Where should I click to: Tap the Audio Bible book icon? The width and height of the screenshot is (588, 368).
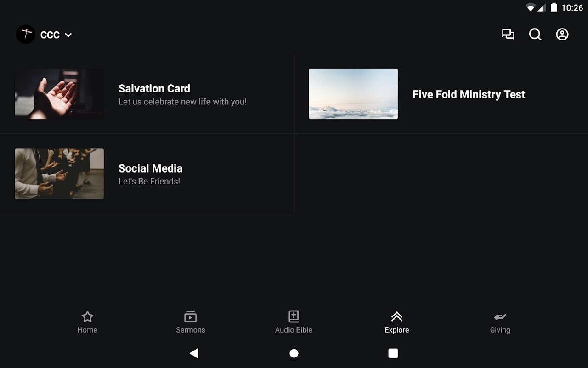point(294,316)
